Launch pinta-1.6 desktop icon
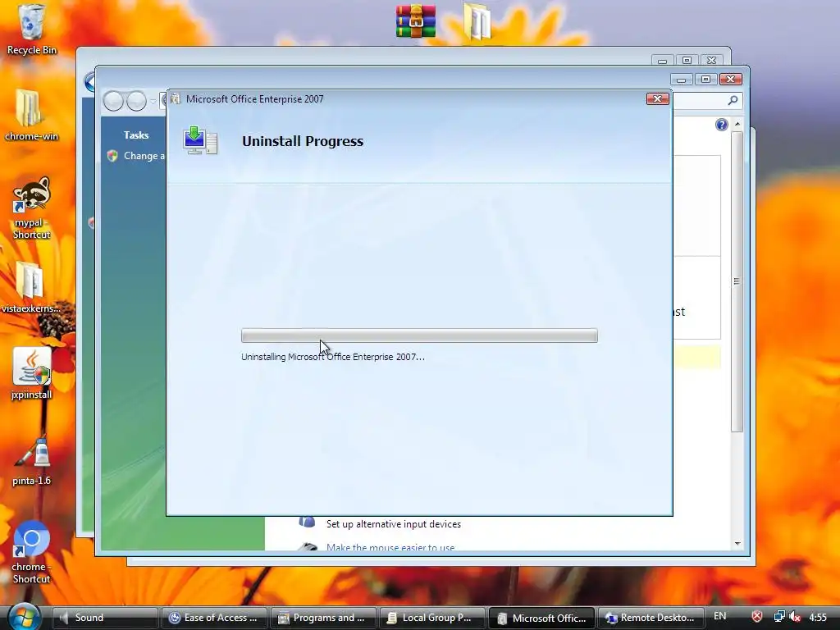 coord(31,461)
